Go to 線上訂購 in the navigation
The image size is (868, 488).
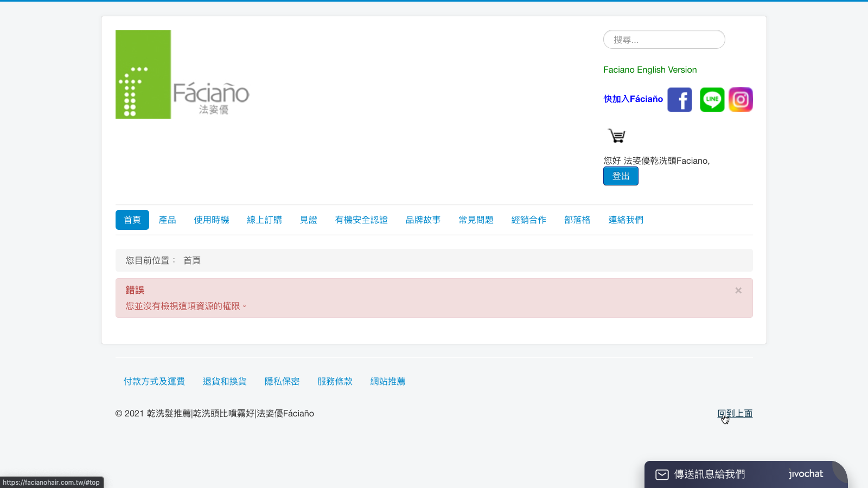click(x=264, y=220)
